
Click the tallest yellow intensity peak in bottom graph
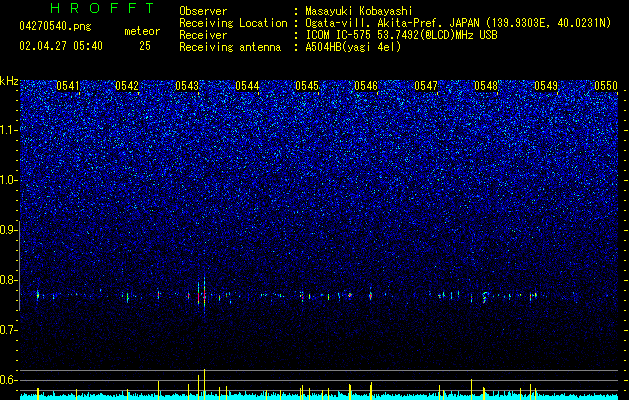[205, 384]
